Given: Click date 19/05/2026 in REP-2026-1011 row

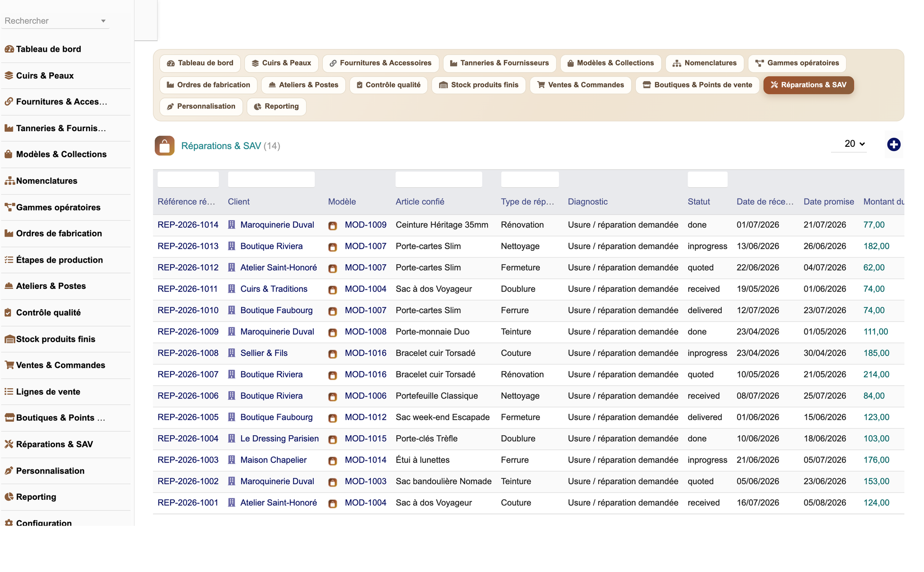Looking at the screenshot, I should [x=758, y=289].
